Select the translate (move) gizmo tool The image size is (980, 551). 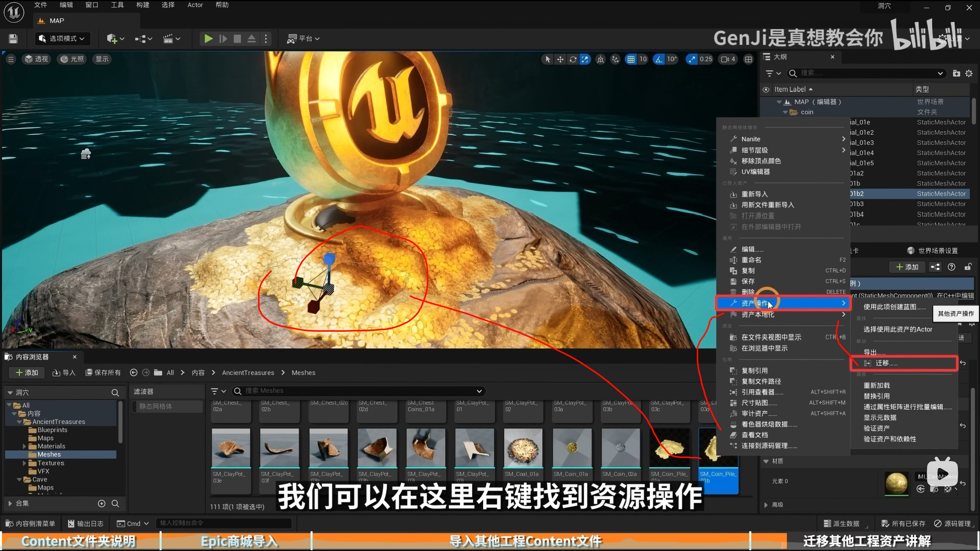(x=560, y=59)
